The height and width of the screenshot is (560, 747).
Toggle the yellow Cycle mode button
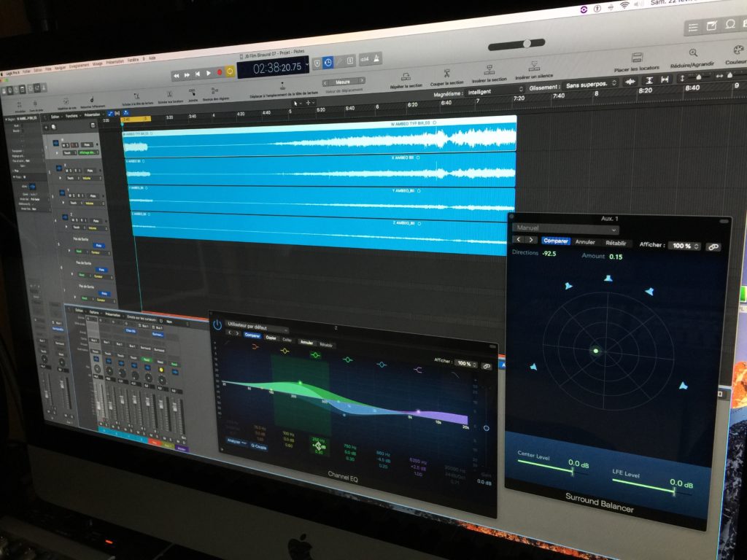click(x=230, y=71)
